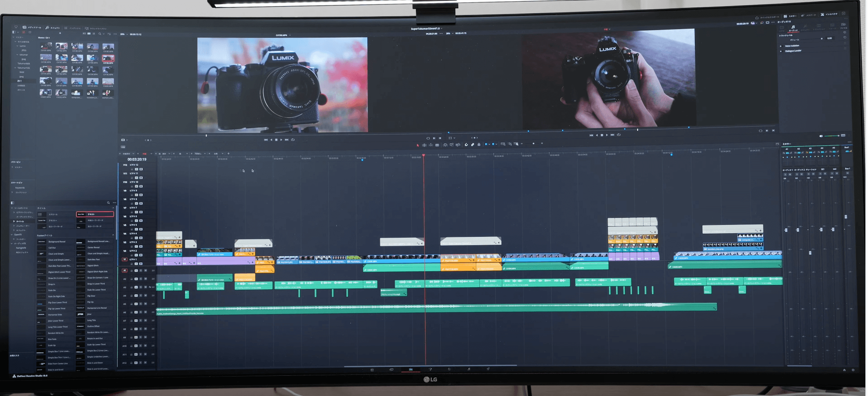Collapse the takumar bin folder

tap(18, 55)
